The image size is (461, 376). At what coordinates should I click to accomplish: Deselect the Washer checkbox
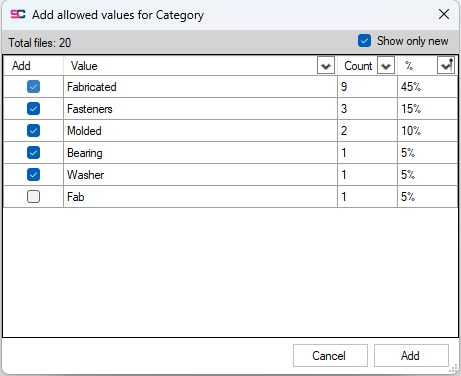(33, 175)
